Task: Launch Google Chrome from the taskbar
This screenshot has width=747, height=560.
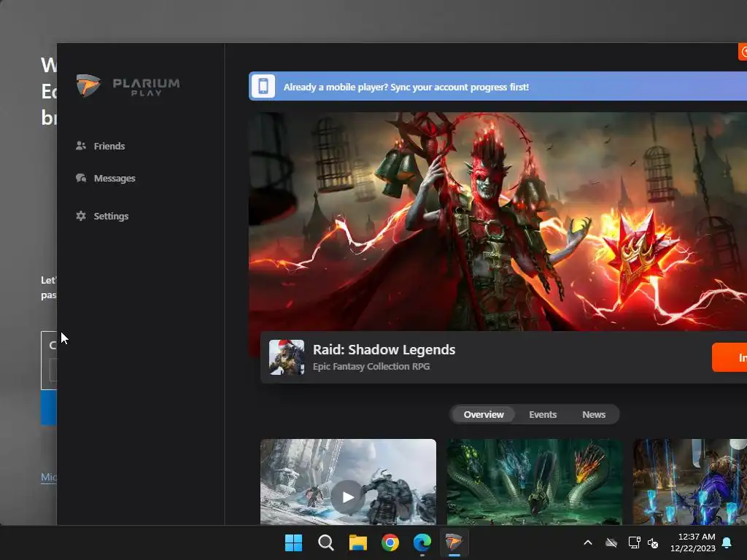Action: tap(390, 542)
